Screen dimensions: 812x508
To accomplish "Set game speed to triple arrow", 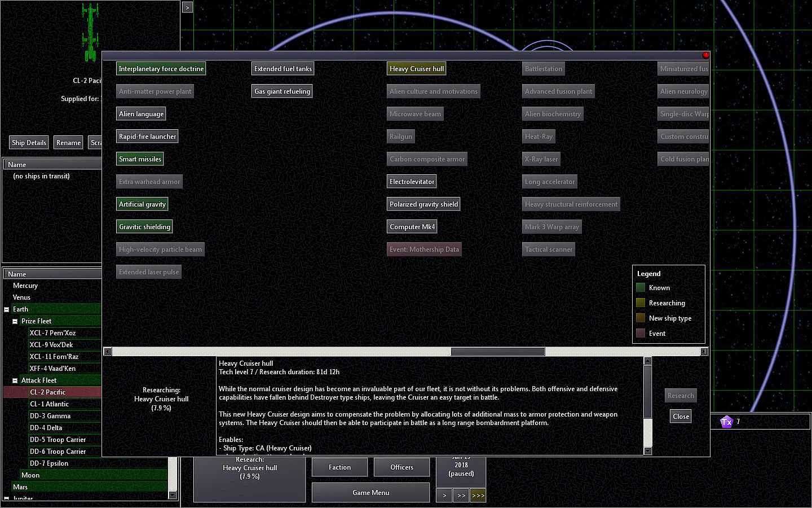I will tap(478, 496).
